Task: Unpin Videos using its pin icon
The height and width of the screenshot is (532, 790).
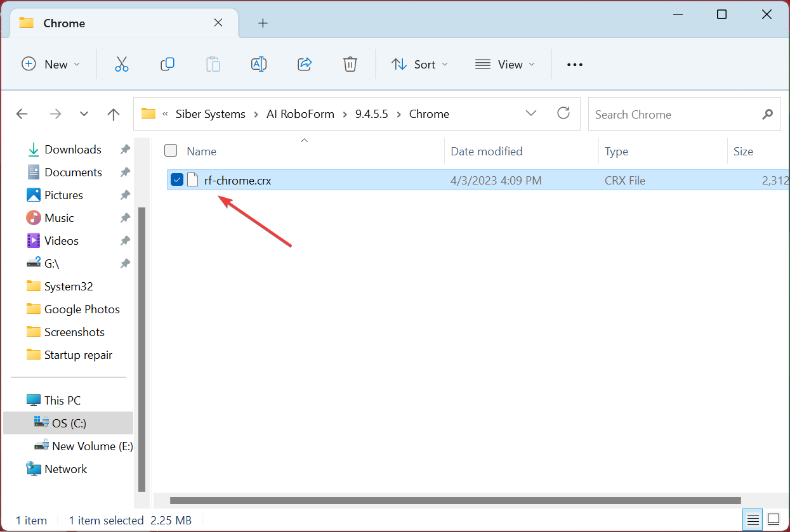Action: pos(125,241)
